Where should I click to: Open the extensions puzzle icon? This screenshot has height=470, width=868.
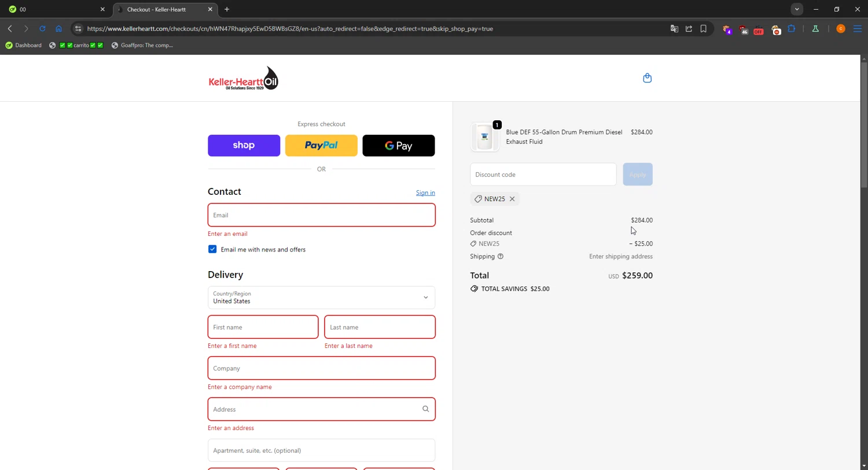[792, 28]
